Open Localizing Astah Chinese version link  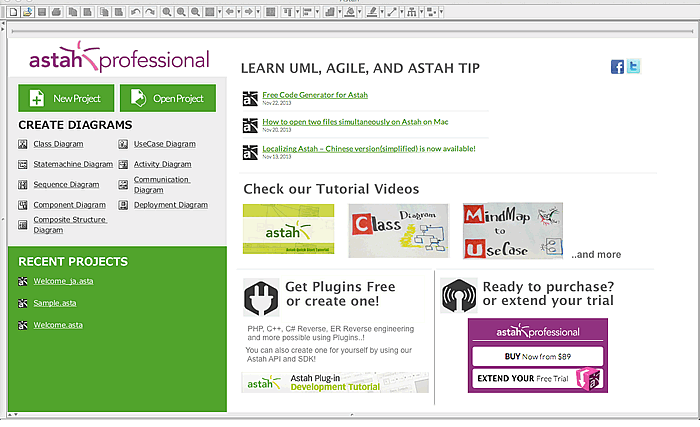(x=369, y=148)
